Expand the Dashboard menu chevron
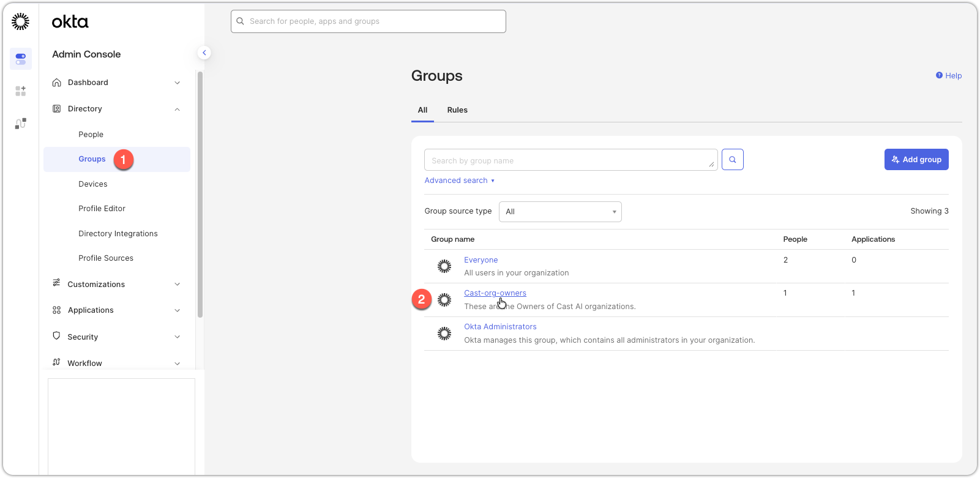Screen dimensions: 980x478 [x=178, y=83]
